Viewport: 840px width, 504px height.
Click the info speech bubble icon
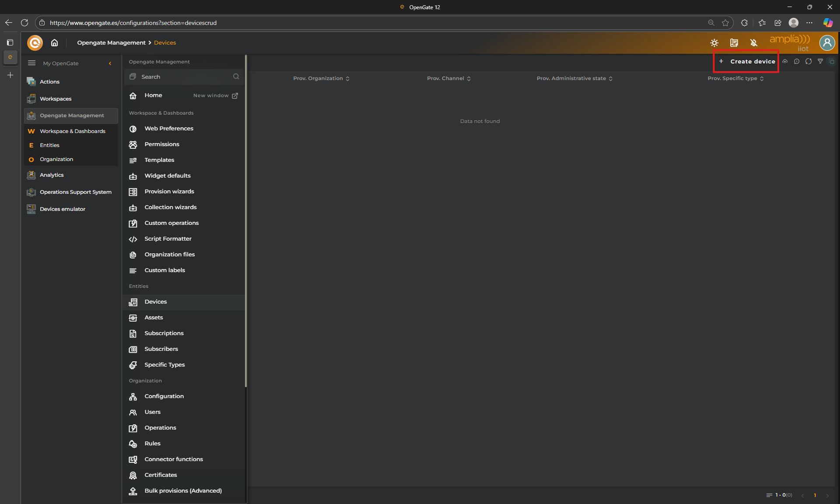[x=797, y=62]
